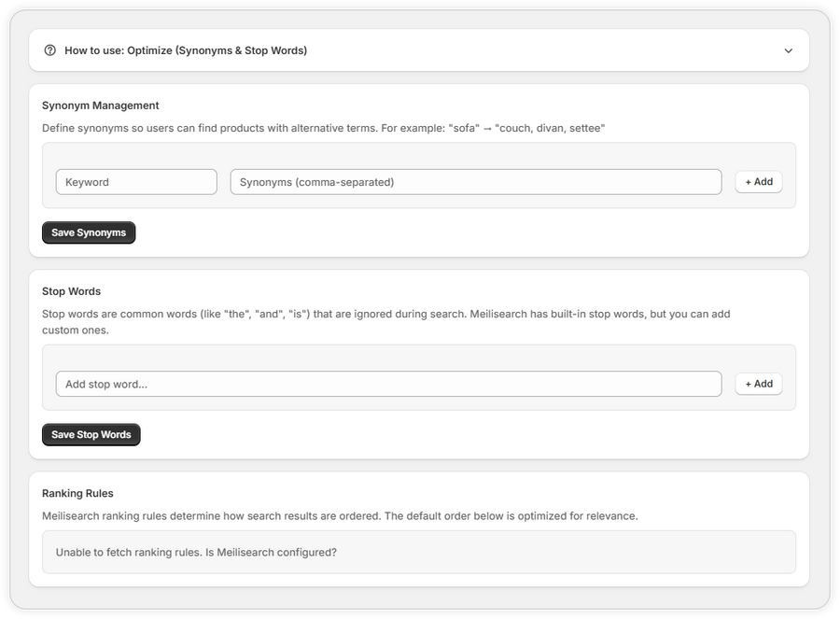Click the 'Stop words are common words' description
The height and width of the screenshot is (619, 840).
tap(385, 322)
